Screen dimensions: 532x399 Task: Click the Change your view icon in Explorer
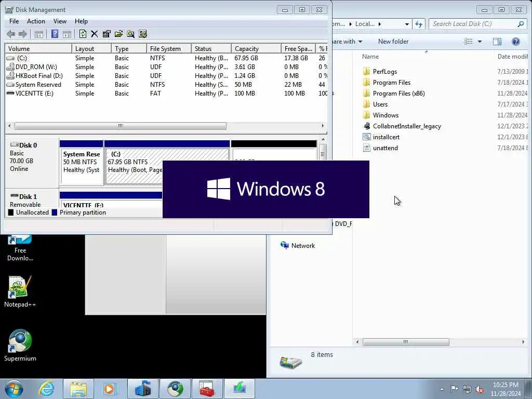[469, 42]
